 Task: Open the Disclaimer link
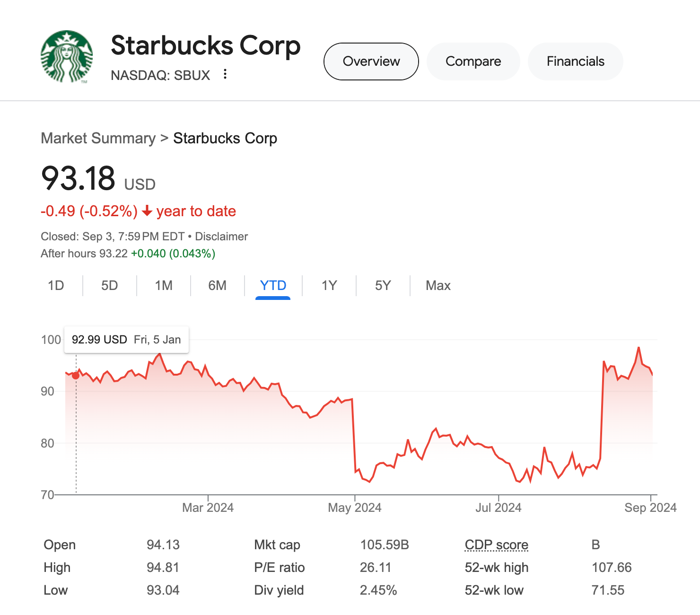coord(221,237)
